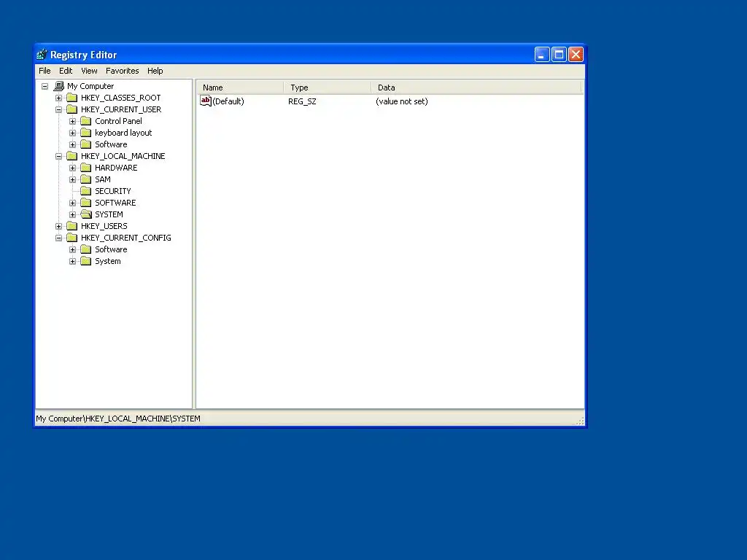Click the SOFTWARE folder icon under HKEY_LOCAL_MACHINE
Image resolution: width=747 pixels, height=560 pixels.
86,203
